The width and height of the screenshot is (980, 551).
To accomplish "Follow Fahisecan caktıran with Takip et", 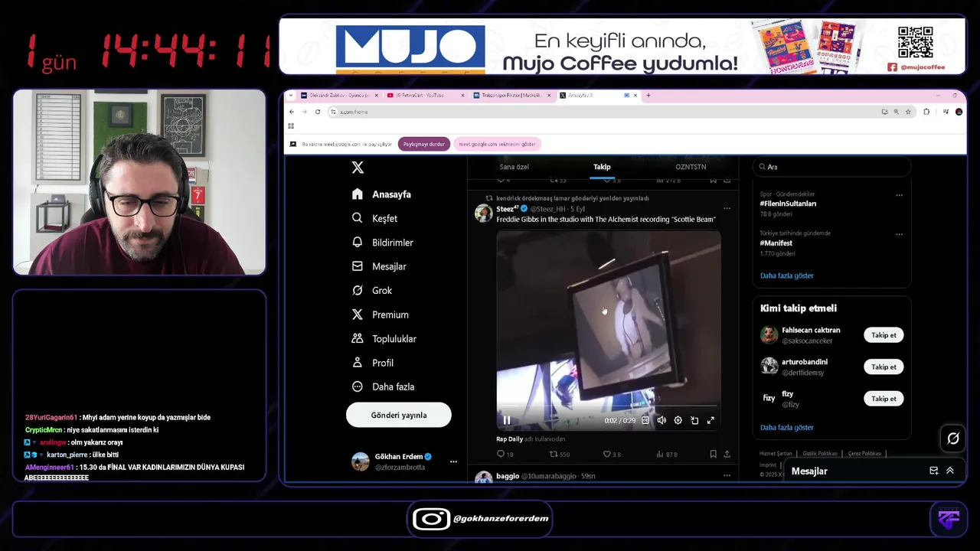I will (x=884, y=335).
